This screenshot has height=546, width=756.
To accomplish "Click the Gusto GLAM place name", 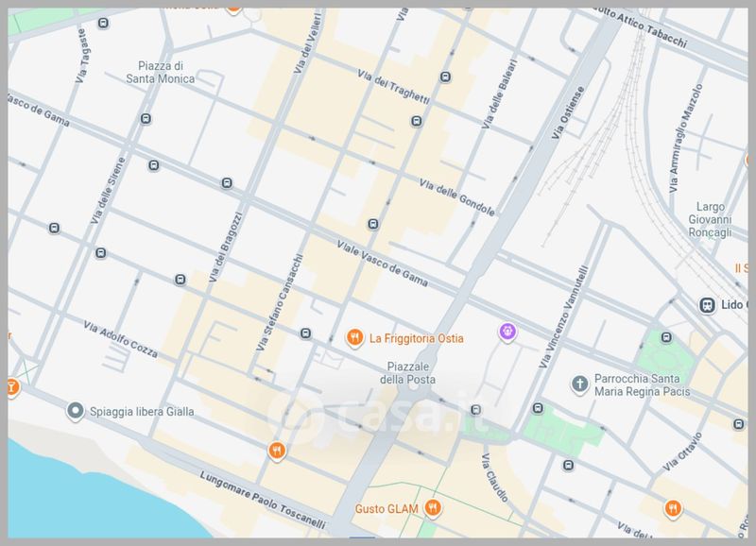I will pyautogui.click(x=387, y=508).
